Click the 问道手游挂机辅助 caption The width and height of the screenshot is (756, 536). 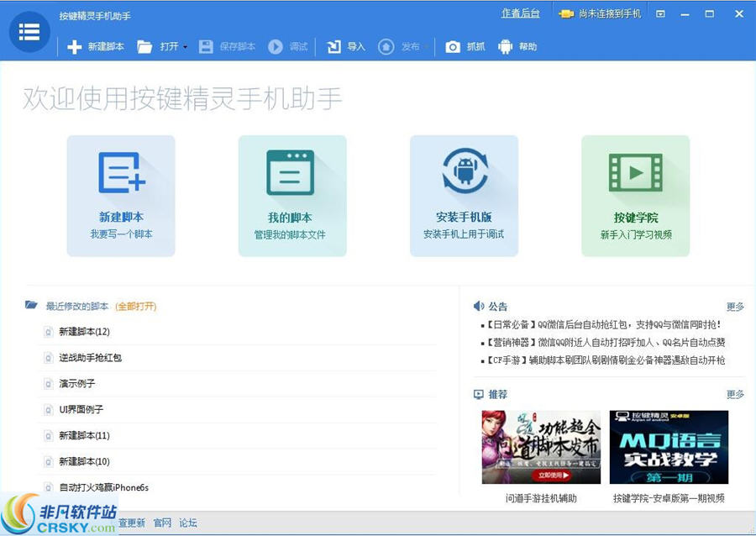tap(541, 498)
